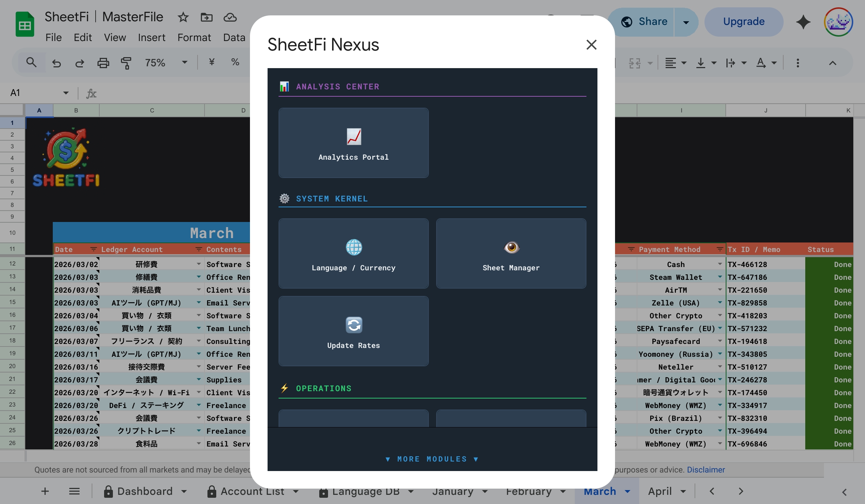Expand the MORE MODULES section
The width and height of the screenshot is (865, 504).
[432, 459]
